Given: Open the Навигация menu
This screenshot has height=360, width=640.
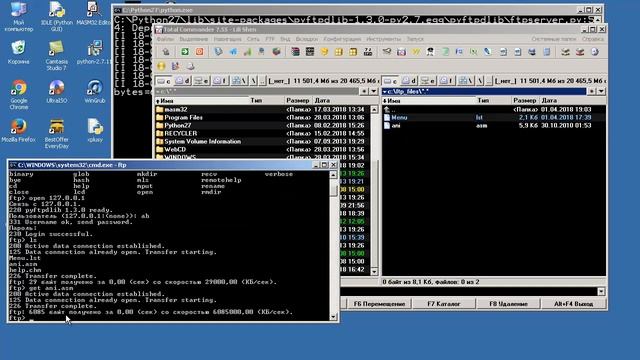Looking at the screenshot, I should [227, 39].
